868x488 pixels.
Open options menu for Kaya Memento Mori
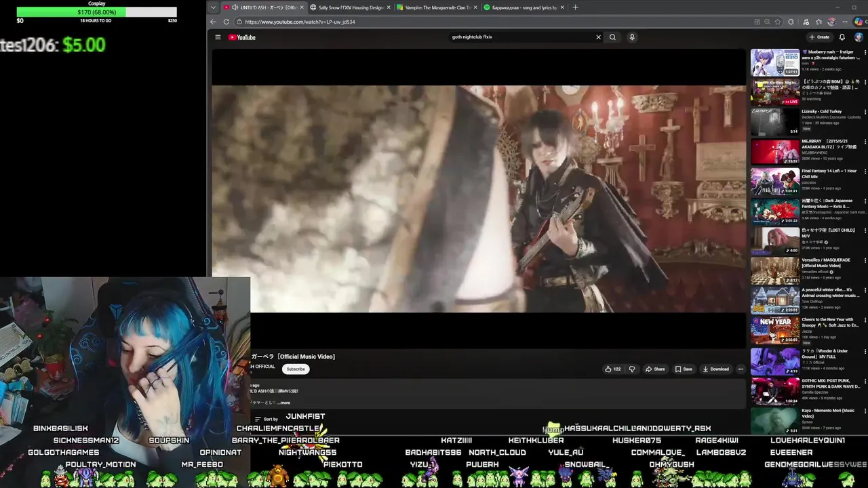[865, 411]
